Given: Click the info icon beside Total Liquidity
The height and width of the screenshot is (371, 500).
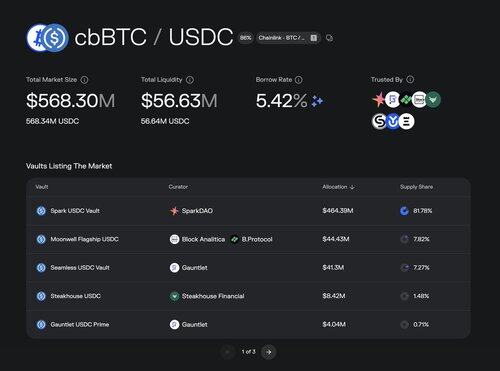Looking at the screenshot, I should 190,80.
